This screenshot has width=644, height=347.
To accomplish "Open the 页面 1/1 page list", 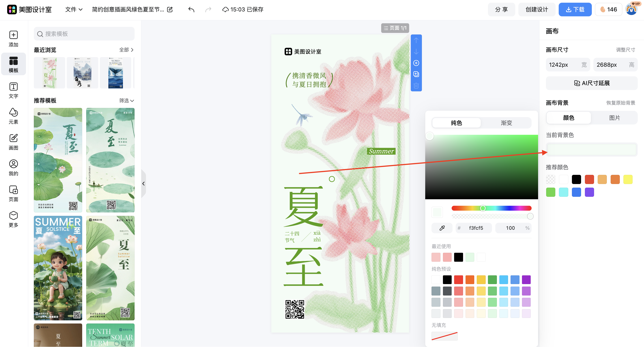I will click(x=395, y=28).
